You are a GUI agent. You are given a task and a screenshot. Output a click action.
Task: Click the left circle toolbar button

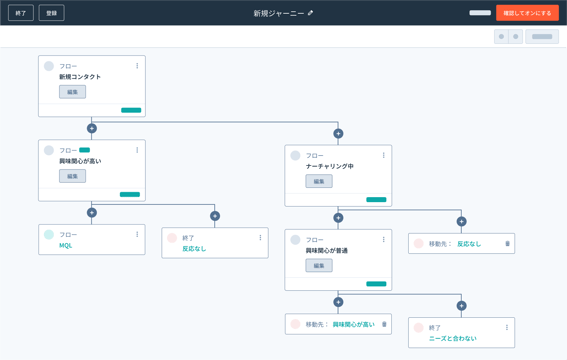(x=501, y=37)
